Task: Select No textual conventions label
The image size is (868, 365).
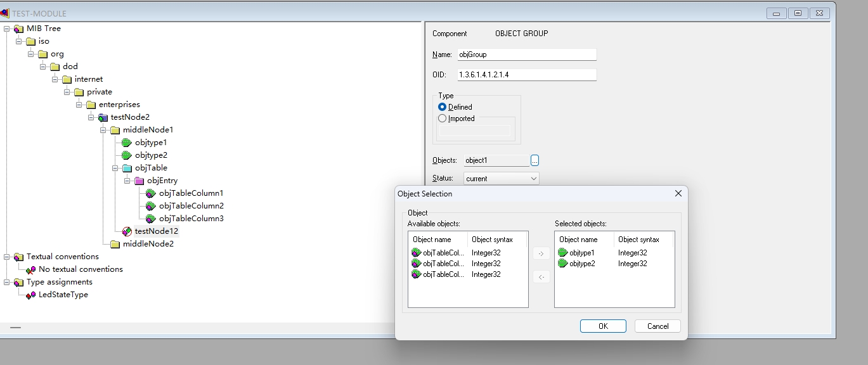Action: pyautogui.click(x=81, y=269)
